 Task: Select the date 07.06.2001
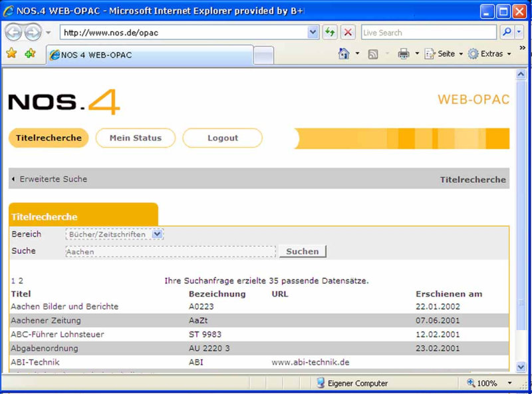438,320
